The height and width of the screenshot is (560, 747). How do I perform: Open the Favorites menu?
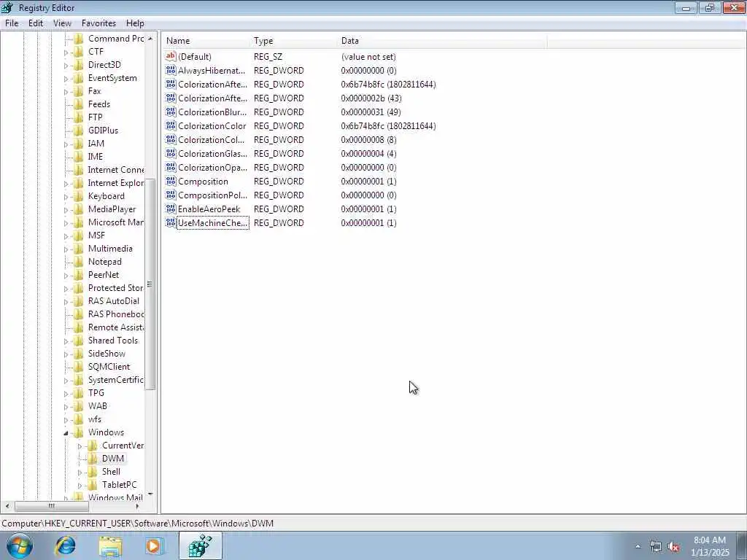pyautogui.click(x=98, y=23)
